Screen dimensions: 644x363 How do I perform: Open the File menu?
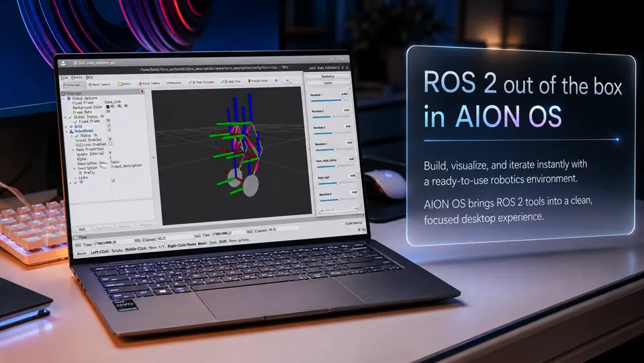pyautogui.click(x=64, y=77)
